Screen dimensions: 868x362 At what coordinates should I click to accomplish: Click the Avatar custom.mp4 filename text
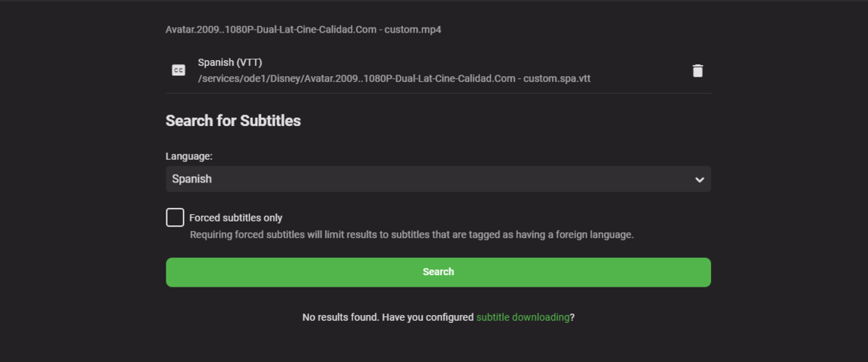click(x=313, y=30)
